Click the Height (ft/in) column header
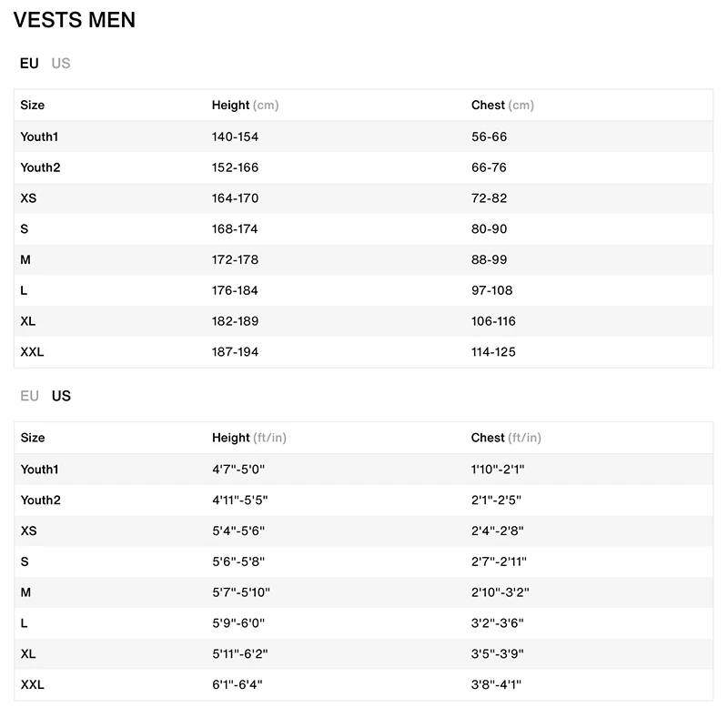This screenshot has width=728, height=728. tap(248, 438)
